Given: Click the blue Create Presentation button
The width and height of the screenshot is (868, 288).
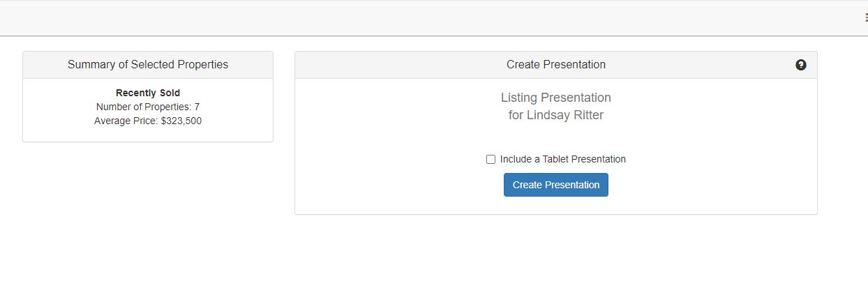Looking at the screenshot, I should click(x=556, y=185).
